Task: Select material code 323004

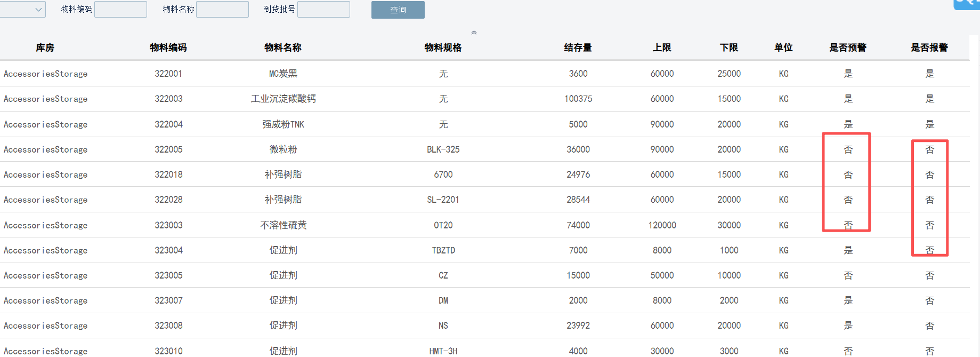Action: pyautogui.click(x=168, y=250)
